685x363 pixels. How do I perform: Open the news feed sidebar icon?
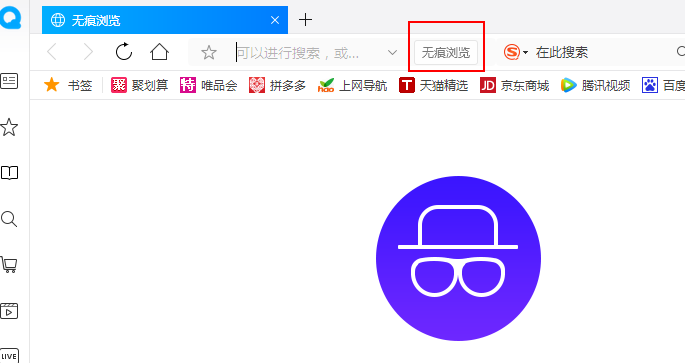(9, 81)
